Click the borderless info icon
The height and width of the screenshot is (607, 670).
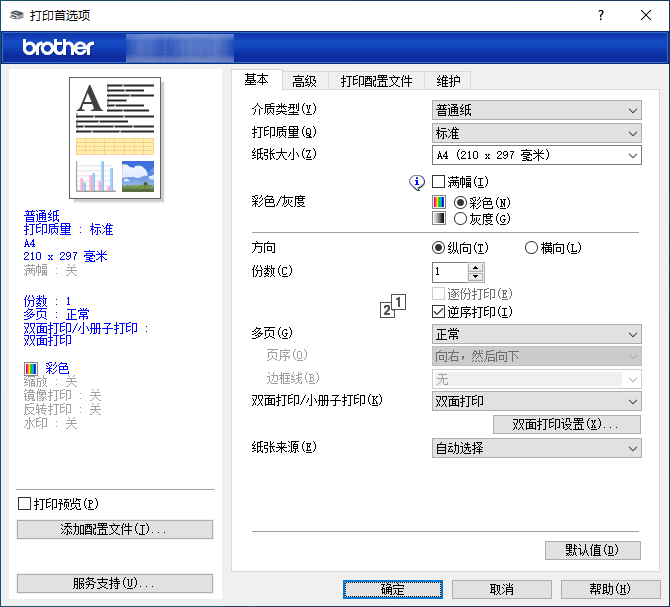(417, 183)
